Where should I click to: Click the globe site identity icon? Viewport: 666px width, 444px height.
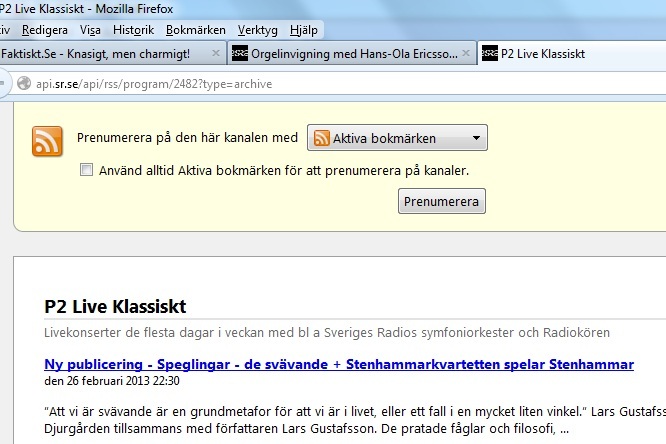(24, 83)
